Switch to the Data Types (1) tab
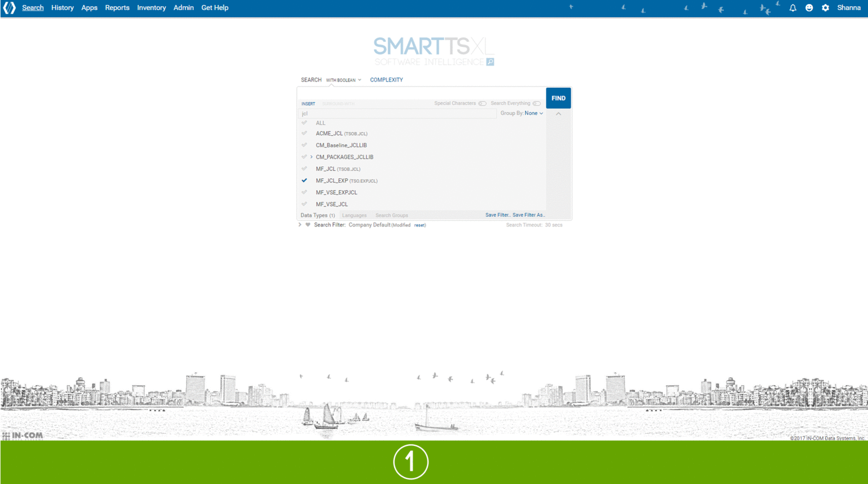 click(318, 215)
